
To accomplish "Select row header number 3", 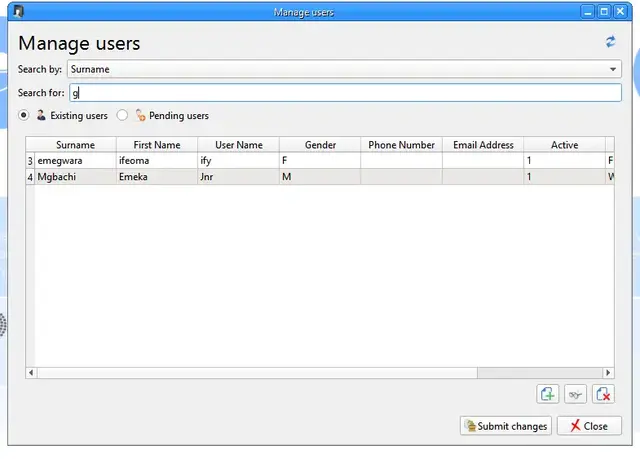I will 30,161.
